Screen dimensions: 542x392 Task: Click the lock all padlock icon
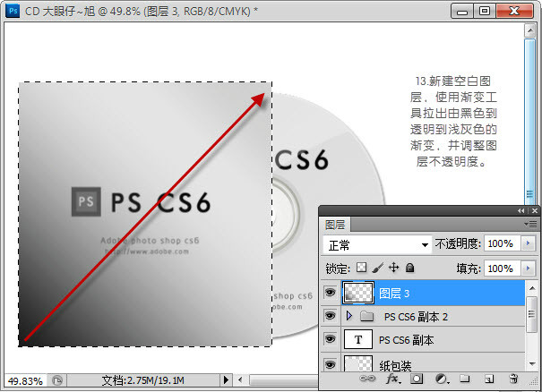[409, 268]
